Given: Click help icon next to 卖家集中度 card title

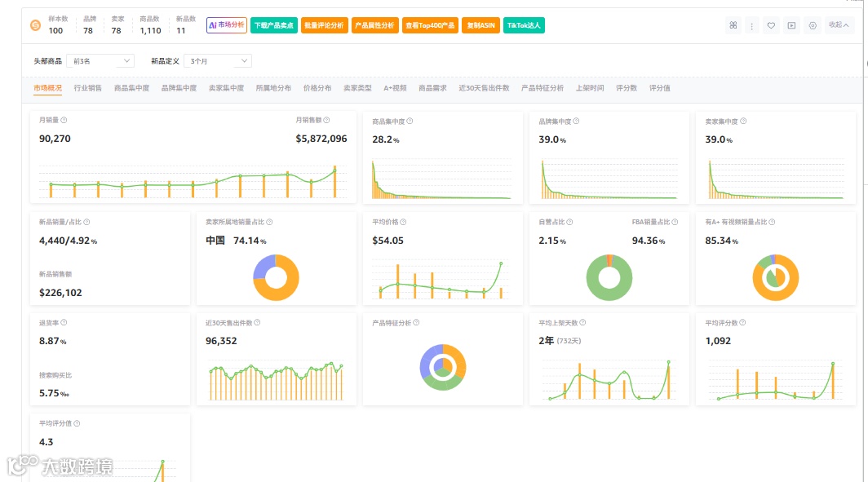Looking at the screenshot, I should tap(743, 122).
